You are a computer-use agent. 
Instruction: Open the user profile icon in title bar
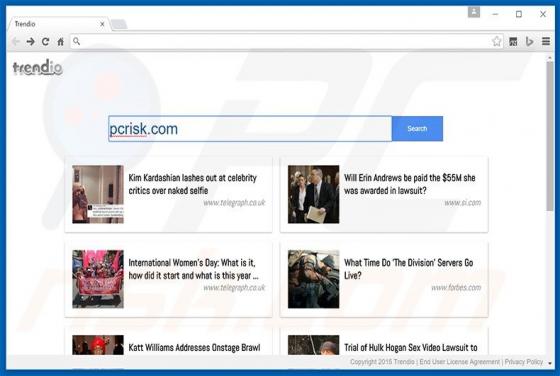474,12
